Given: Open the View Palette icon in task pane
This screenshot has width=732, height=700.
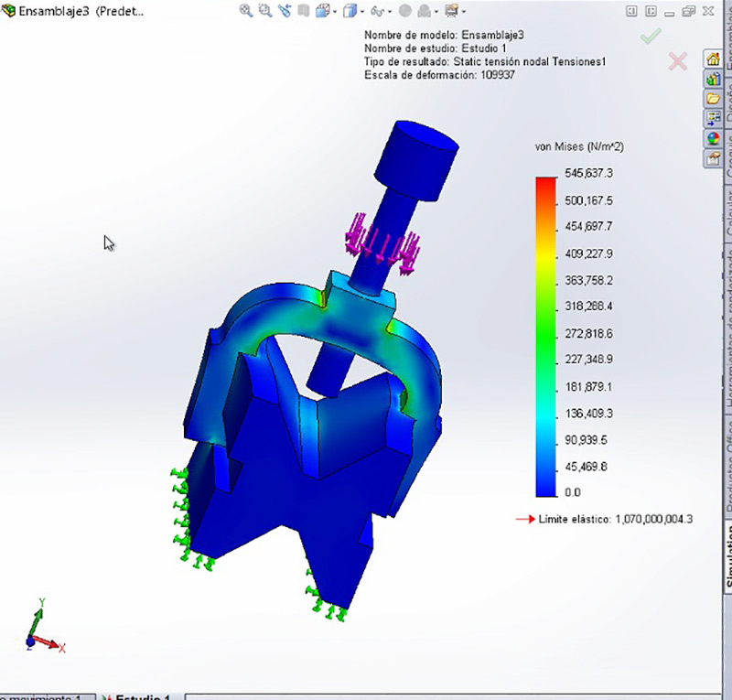Looking at the screenshot, I should coord(713,118).
